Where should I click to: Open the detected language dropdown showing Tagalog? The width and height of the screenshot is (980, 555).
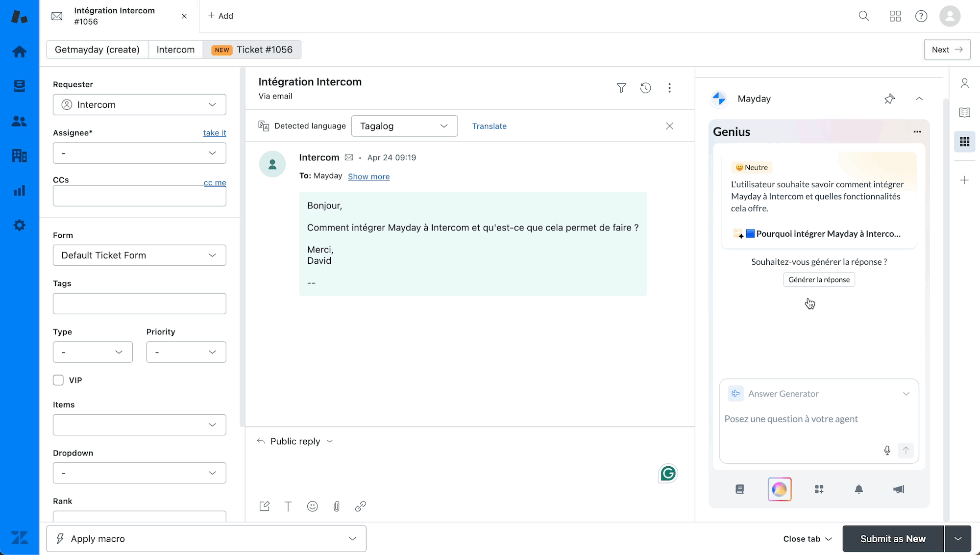pos(404,126)
